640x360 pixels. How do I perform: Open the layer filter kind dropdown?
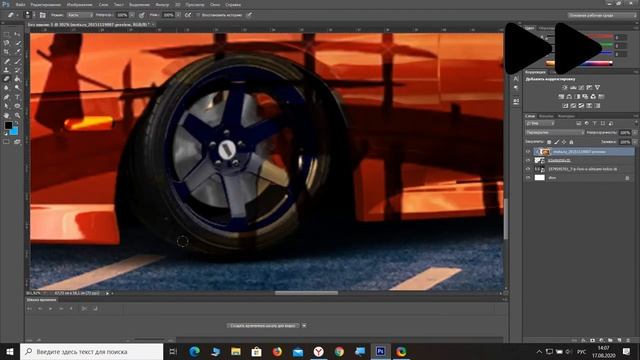point(540,123)
